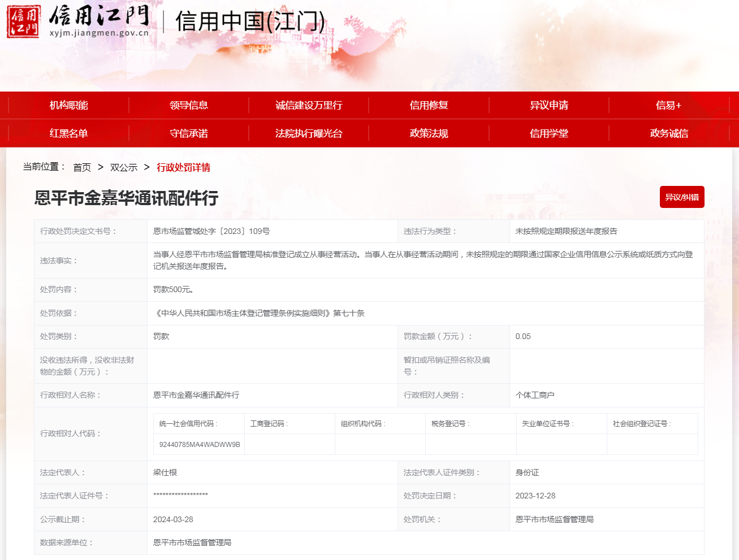Click the 社会组织登记证号 column header

(x=642, y=424)
